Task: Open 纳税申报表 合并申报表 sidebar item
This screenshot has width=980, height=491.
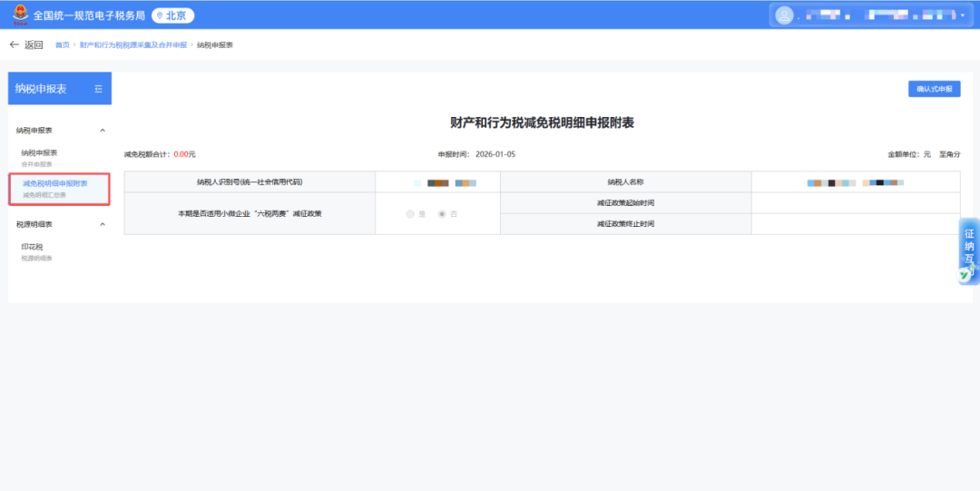Action: (x=40, y=157)
